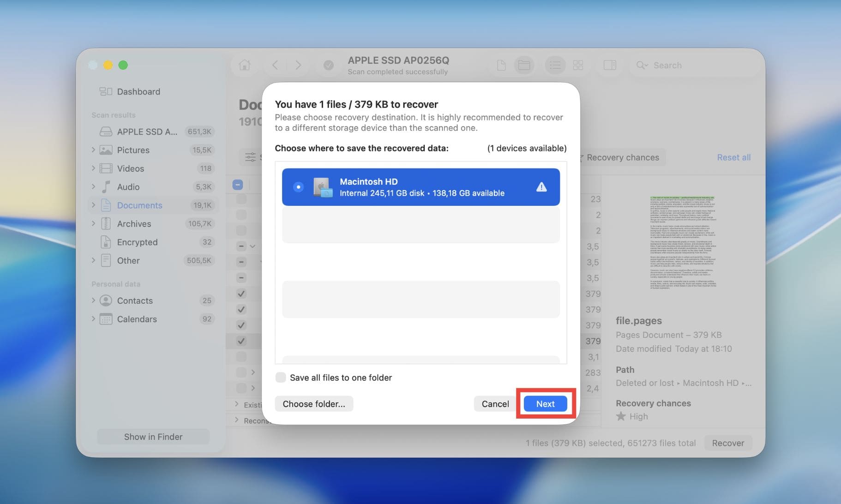Open Encrypted category in sidebar
This screenshot has width=841, height=504.
pos(152,242)
